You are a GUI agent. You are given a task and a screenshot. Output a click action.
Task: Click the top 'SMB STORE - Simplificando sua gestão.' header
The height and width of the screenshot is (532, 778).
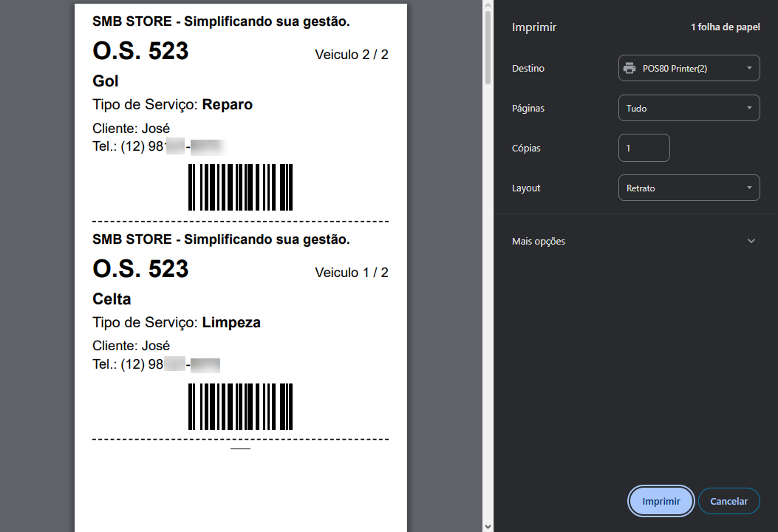click(x=221, y=21)
